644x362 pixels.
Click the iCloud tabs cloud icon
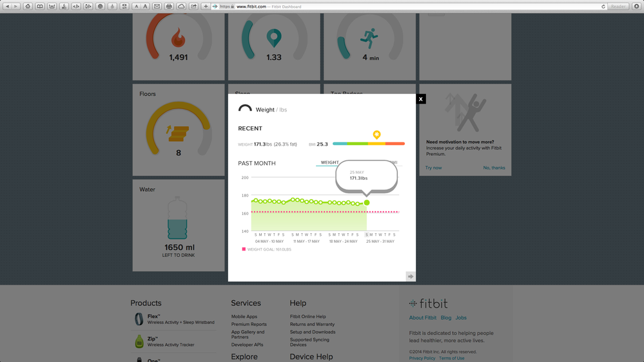pos(181,6)
